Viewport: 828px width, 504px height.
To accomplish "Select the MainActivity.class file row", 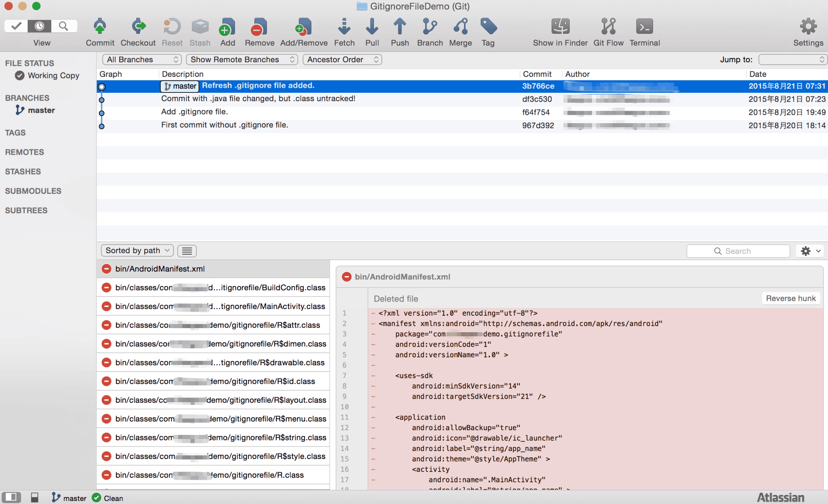I will (213, 306).
